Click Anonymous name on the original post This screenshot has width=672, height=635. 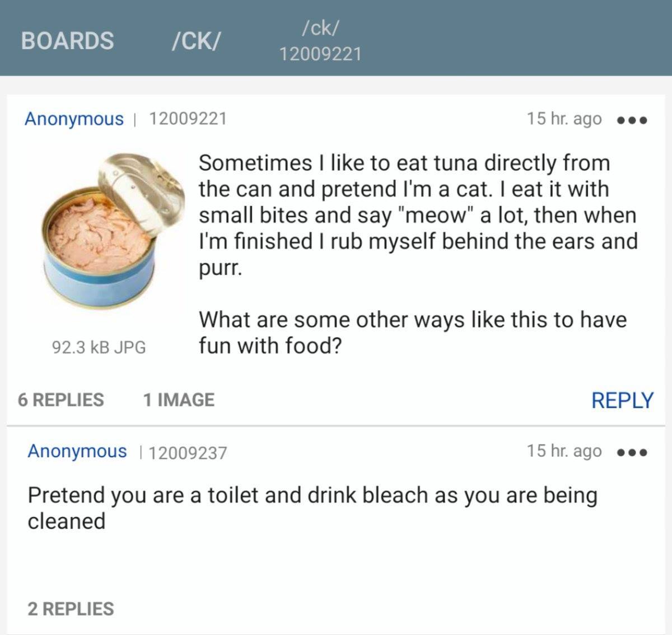point(74,119)
